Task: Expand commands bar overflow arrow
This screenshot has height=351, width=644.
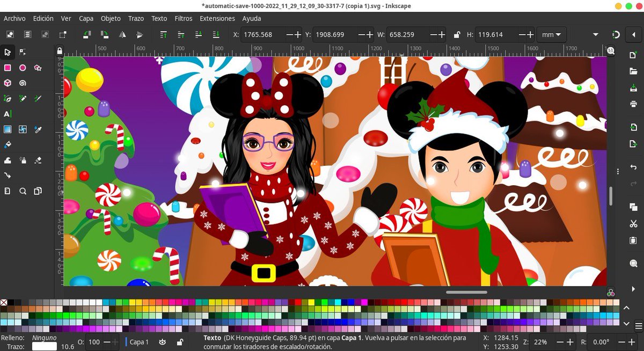Action: click(x=634, y=289)
